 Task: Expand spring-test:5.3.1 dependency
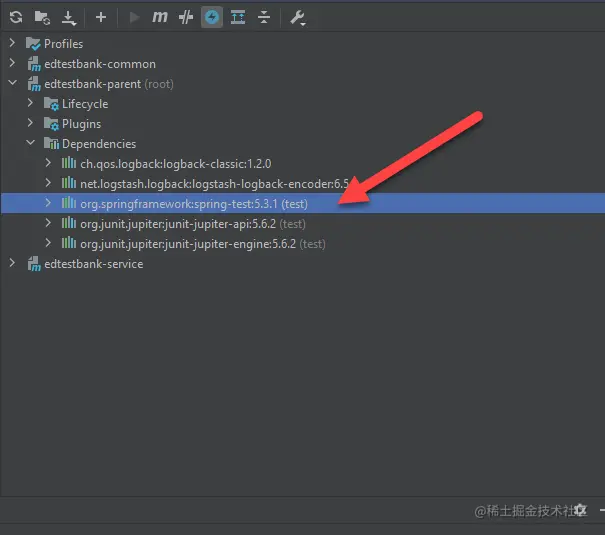(48, 203)
